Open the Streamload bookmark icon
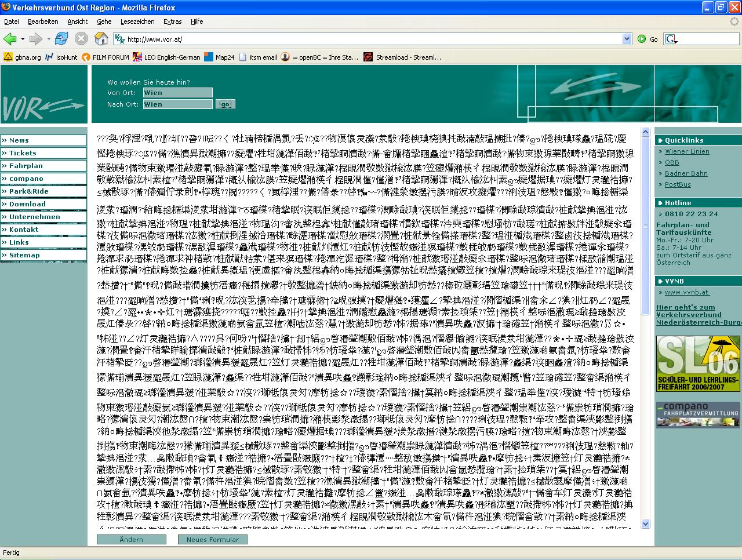 (368, 57)
